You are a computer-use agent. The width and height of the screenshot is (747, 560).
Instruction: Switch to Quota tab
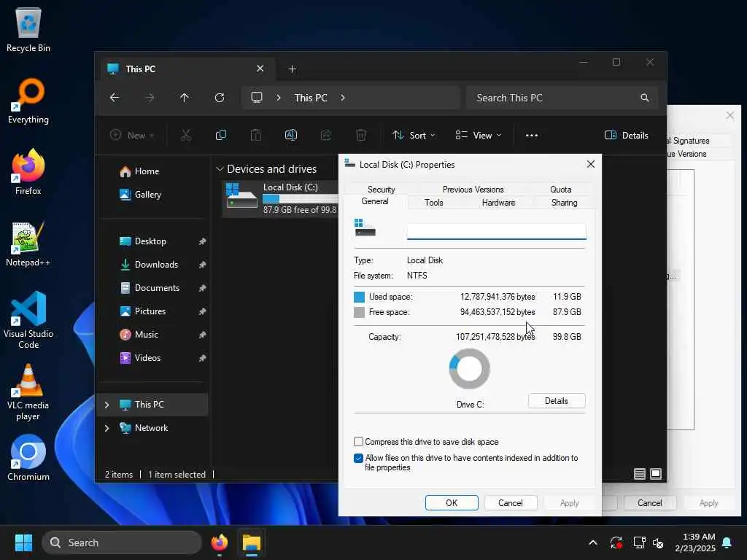561,189
